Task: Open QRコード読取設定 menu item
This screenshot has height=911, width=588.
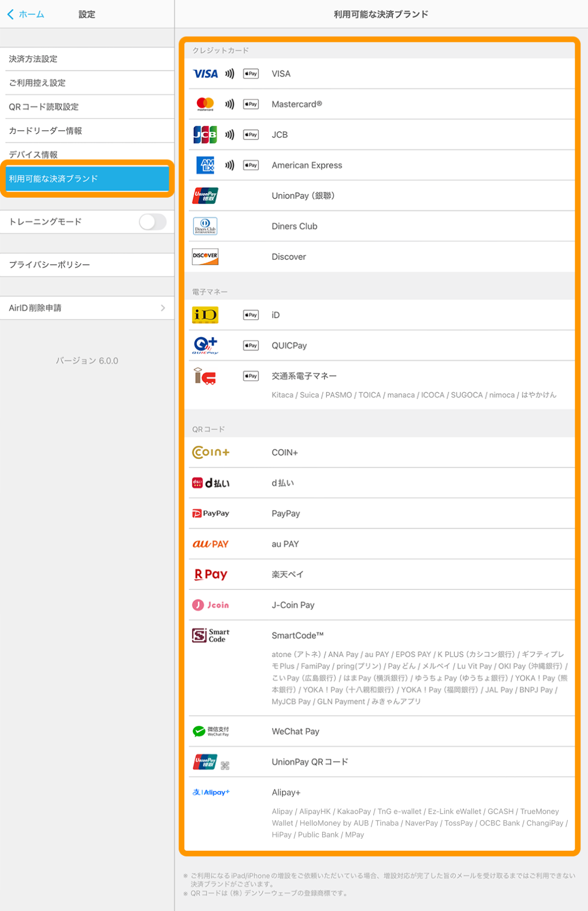Action: click(44, 107)
